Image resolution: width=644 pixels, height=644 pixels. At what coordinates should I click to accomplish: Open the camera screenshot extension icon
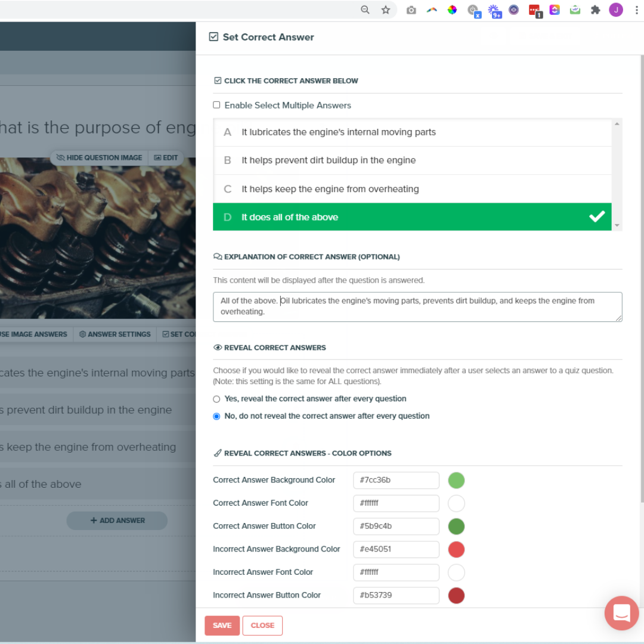click(x=411, y=10)
